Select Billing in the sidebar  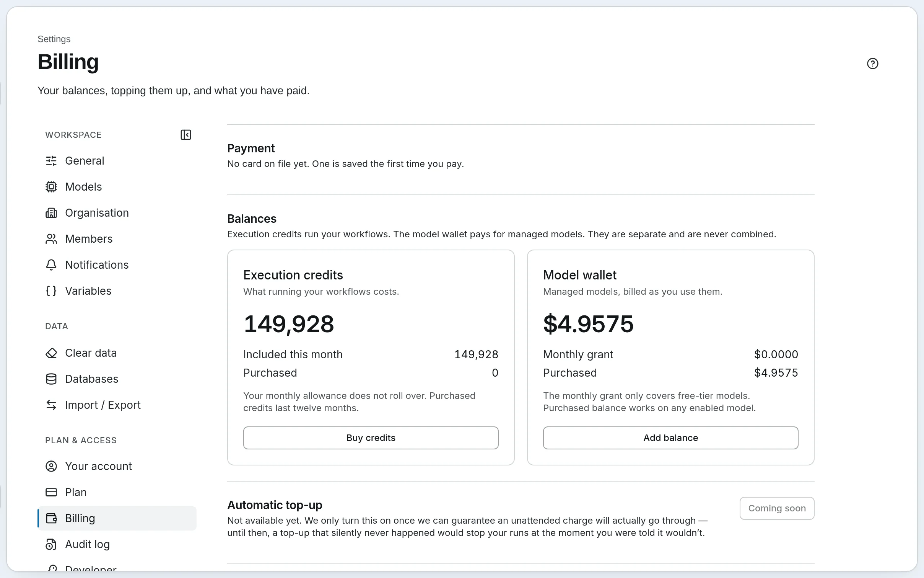pos(117,518)
